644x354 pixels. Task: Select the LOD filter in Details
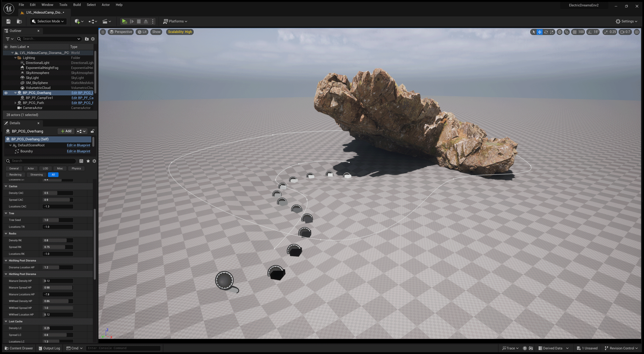[45, 168]
